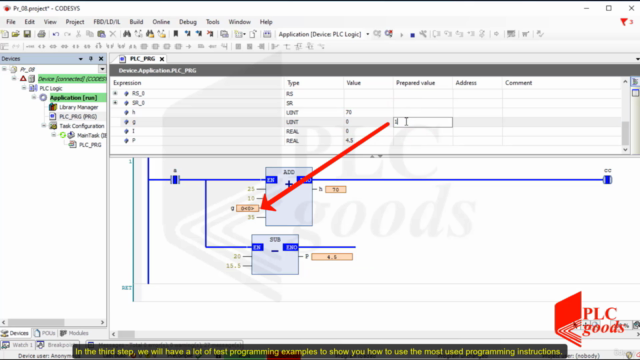Viewport: 640px width, 360px height.
Task: Open the Application device dropdown arrow
Action: pyautogui.click(x=368, y=34)
